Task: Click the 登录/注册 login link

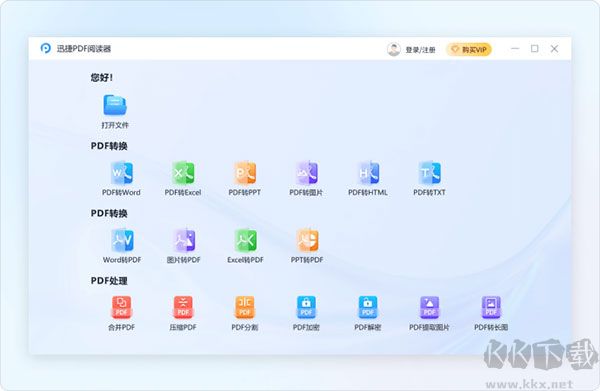Action: 420,50
